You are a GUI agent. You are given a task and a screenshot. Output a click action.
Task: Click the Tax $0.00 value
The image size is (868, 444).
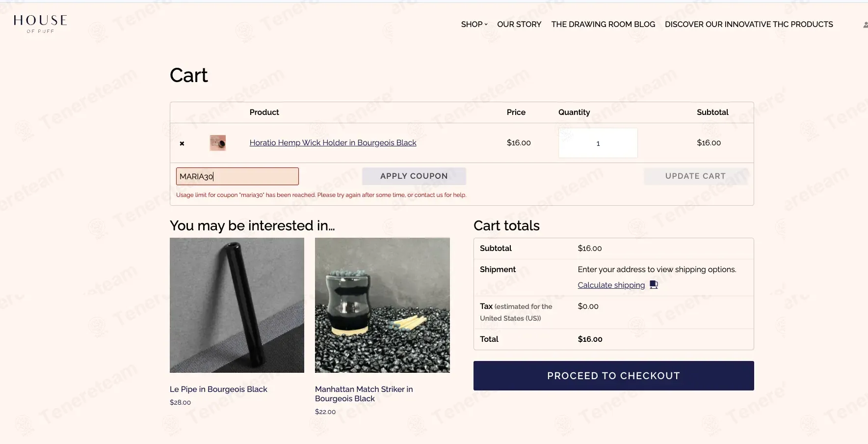(588, 306)
